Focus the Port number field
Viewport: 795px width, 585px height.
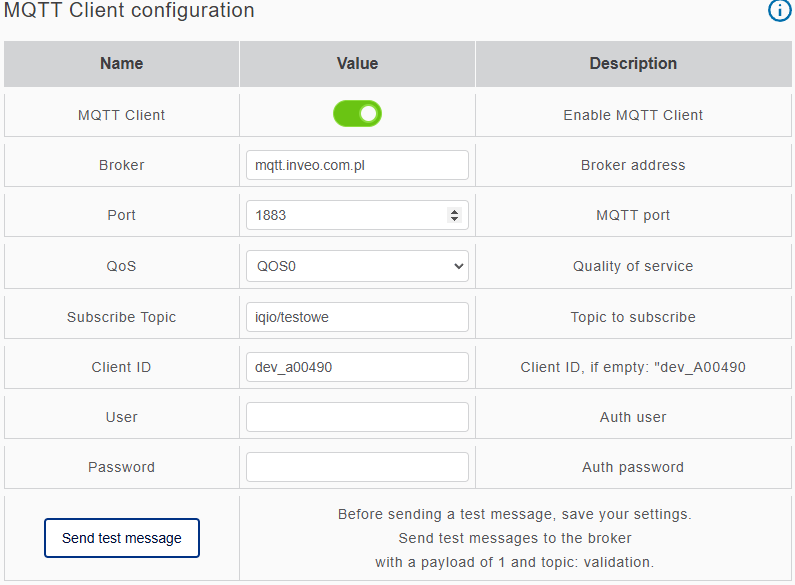click(x=345, y=215)
